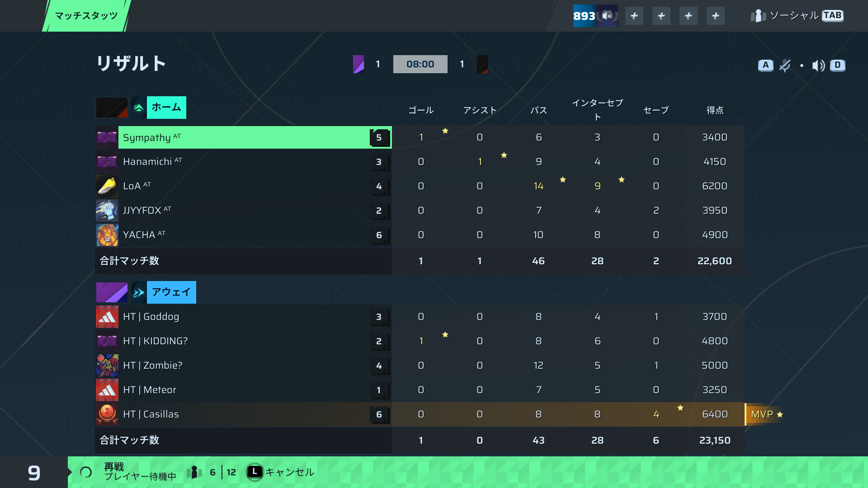Viewport: 868px width, 488px height.
Task: Click the home team black jersey swatch
Action: pyautogui.click(x=112, y=108)
